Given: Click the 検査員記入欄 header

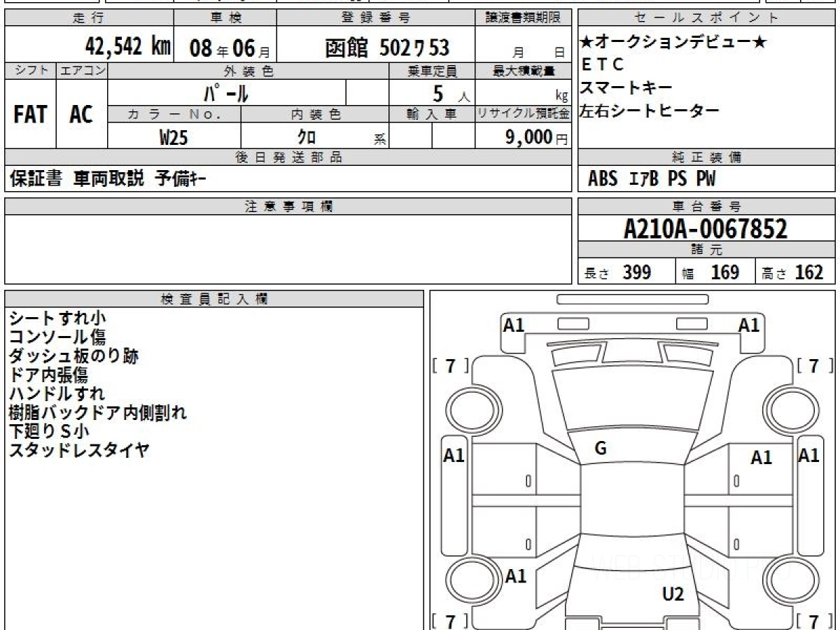Looking at the screenshot, I should click(x=213, y=299).
